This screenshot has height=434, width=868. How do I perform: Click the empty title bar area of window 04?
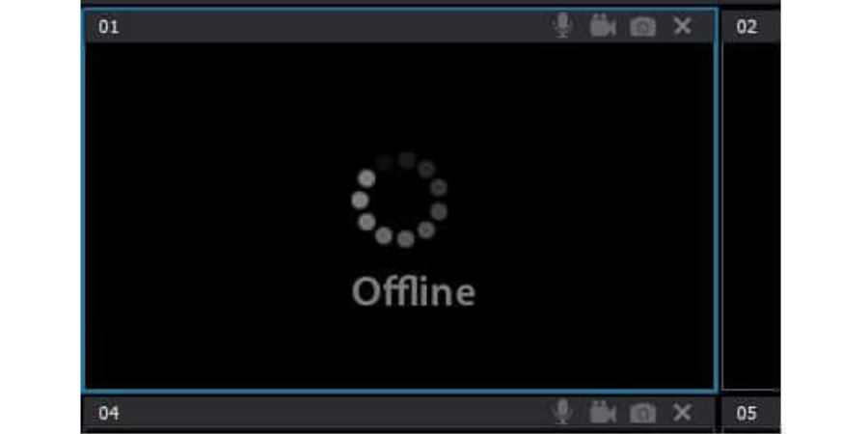pyautogui.click(x=332, y=413)
